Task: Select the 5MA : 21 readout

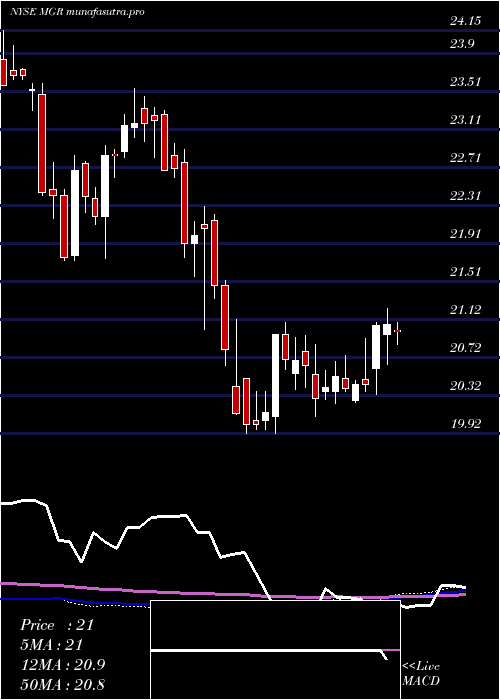Action: tap(52, 645)
